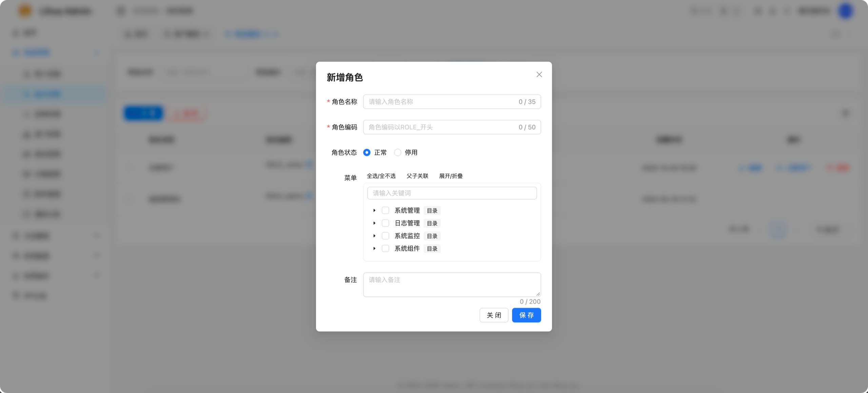868x393 pixels.
Task: Expand the 系统管理 tree node
Action: 374,211
